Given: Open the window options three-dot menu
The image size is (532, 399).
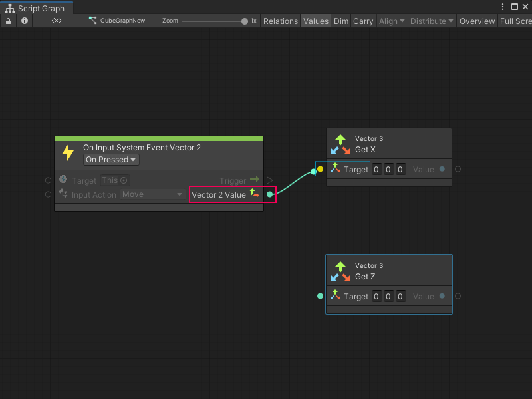Looking at the screenshot, I should click(x=503, y=6).
